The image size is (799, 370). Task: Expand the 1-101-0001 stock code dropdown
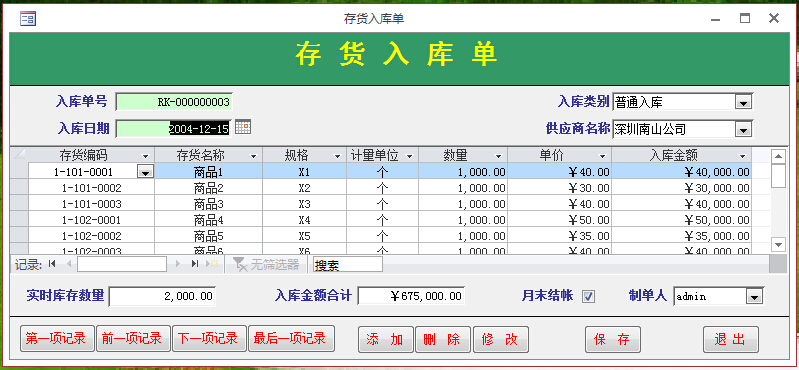click(145, 172)
